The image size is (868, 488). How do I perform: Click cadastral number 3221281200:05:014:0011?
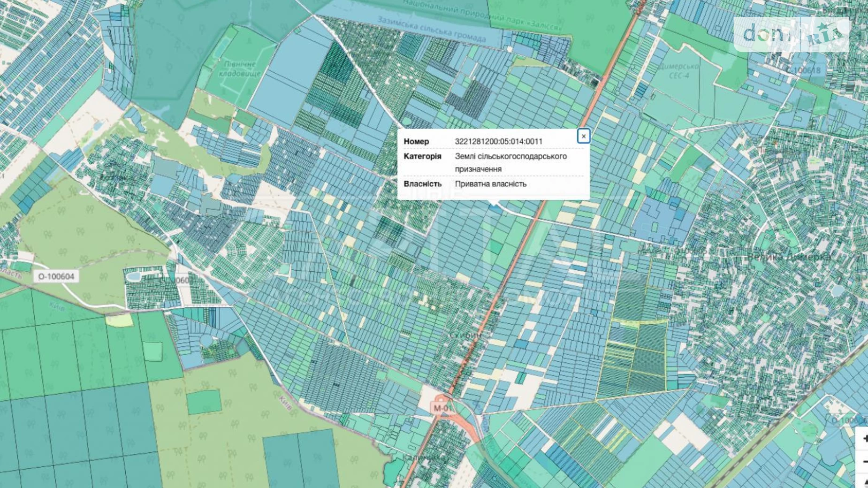coord(498,141)
